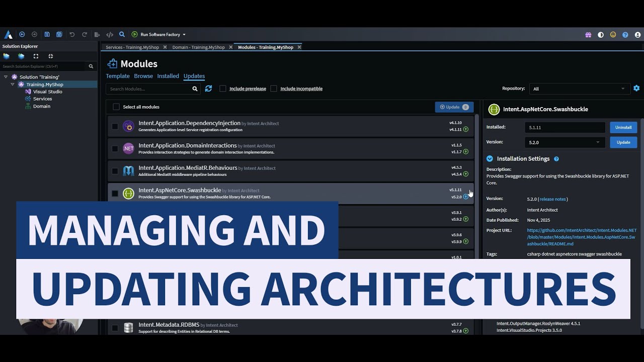Toggle the contrast theme icon

pyautogui.click(x=601, y=35)
